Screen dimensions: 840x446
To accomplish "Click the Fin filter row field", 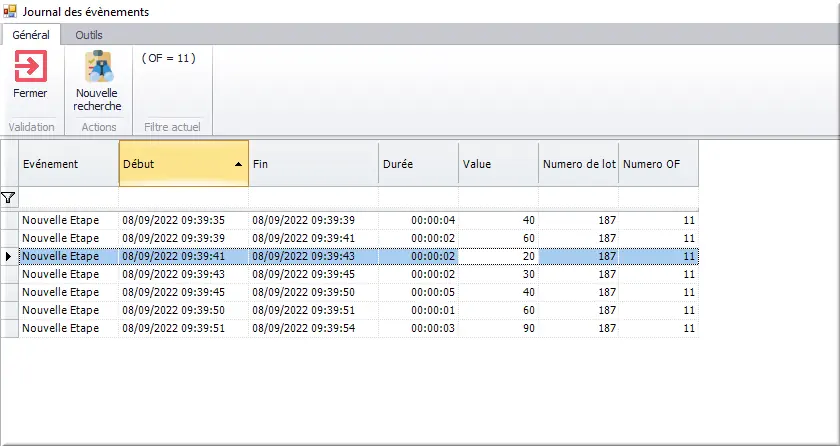I will (x=313, y=198).
